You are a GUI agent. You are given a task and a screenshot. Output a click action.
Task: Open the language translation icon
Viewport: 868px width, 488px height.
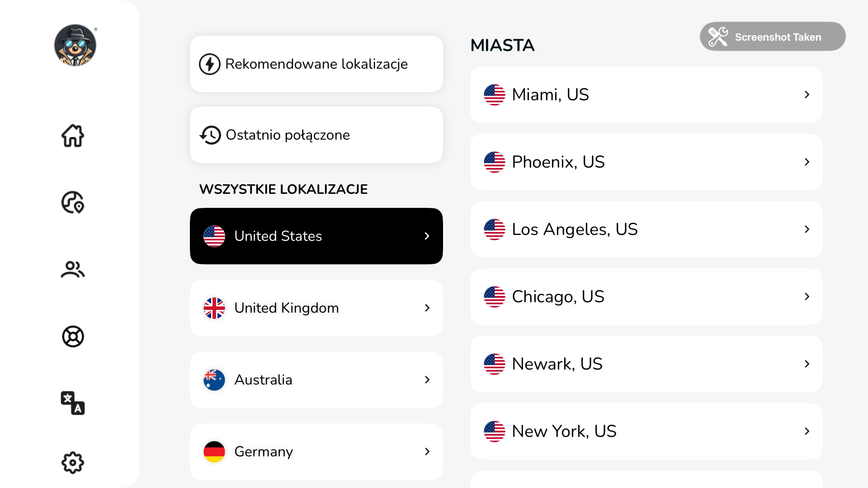pos(73,403)
